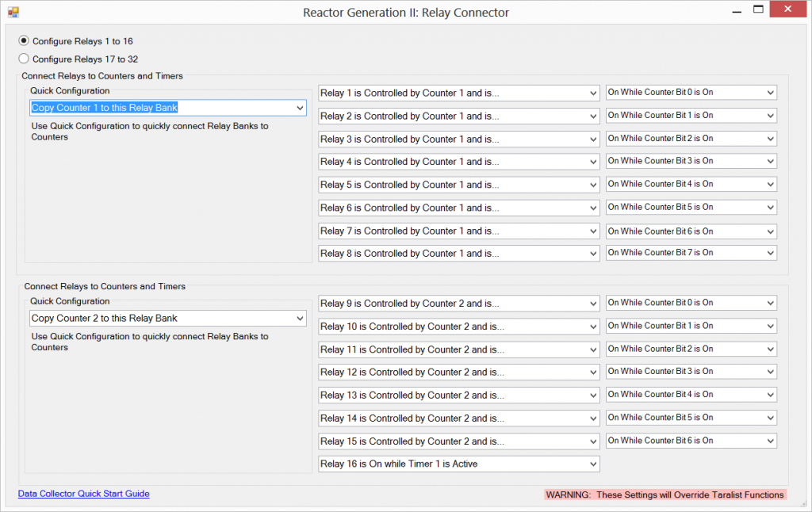Select Configure Relays 1 to 16
Viewport: 812px width, 512px height.
pos(24,40)
